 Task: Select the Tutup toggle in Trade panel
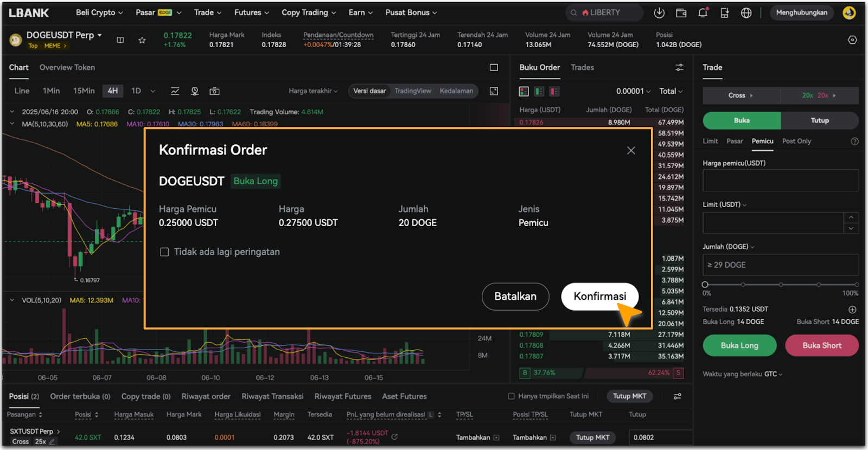coord(819,120)
